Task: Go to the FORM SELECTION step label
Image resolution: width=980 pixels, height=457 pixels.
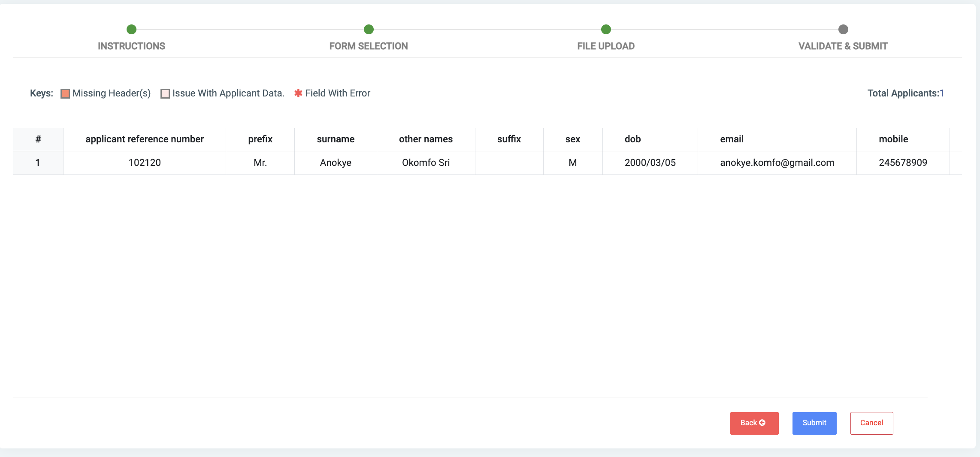Action: click(x=369, y=46)
